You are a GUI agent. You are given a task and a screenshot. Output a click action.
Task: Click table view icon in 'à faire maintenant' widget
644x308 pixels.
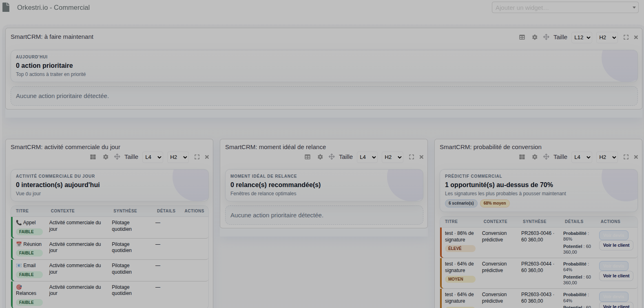(x=522, y=37)
